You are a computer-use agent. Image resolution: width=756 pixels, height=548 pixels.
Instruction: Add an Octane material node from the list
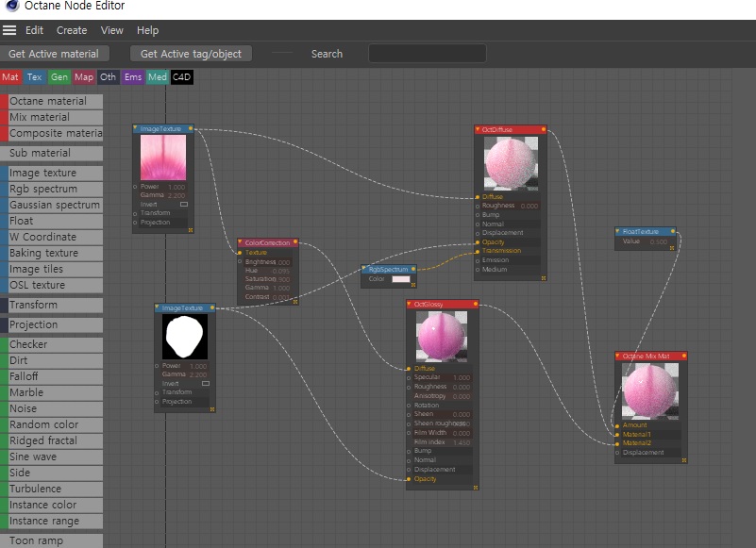pos(51,101)
